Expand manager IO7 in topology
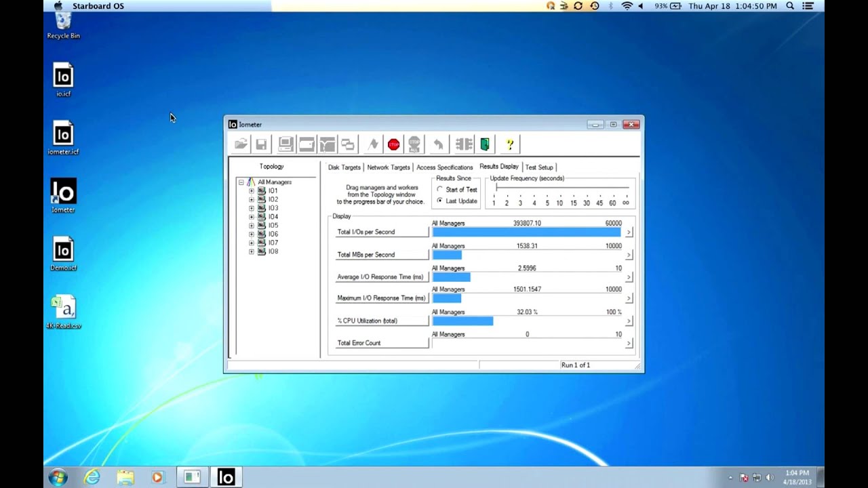This screenshot has height=488, width=868. tap(252, 243)
